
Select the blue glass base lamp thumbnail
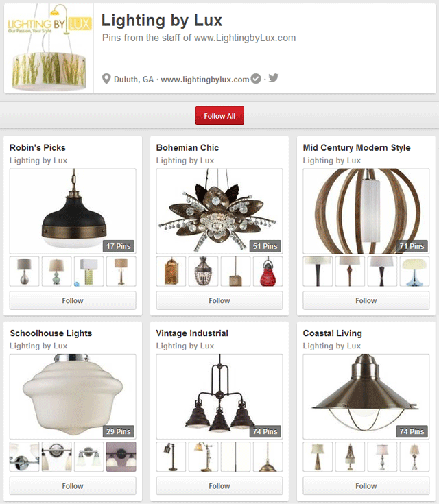click(414, 272)
